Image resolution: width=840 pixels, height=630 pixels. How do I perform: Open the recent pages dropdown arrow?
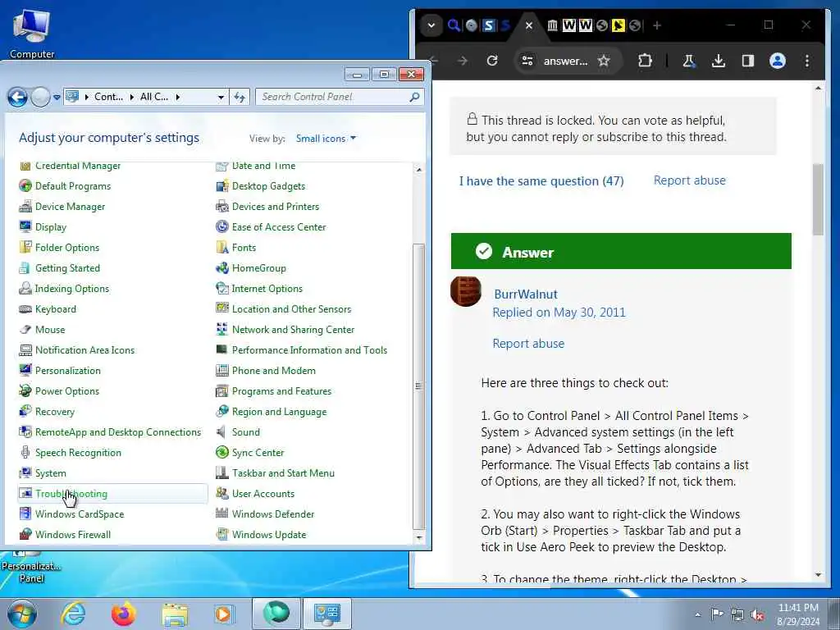[57, 98]
